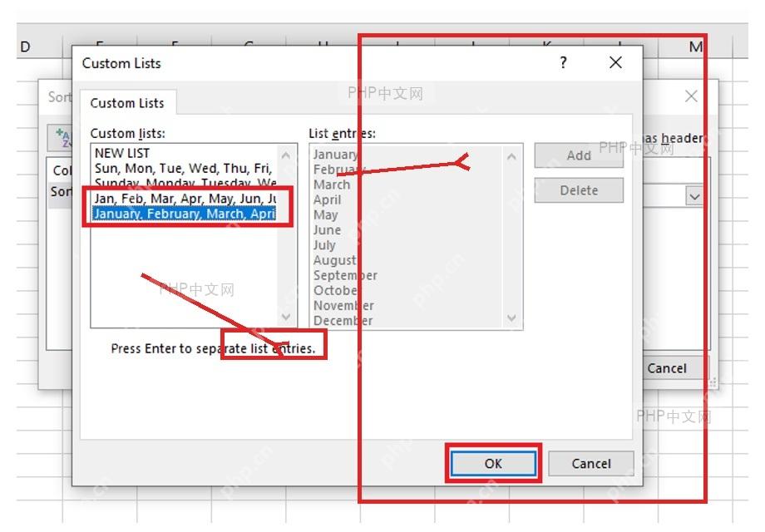Click the Add button

pos(579,155)
